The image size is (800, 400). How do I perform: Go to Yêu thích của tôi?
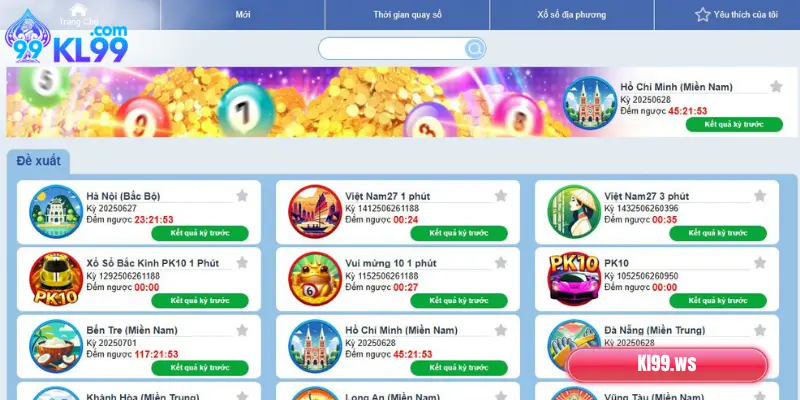point(736,15)
